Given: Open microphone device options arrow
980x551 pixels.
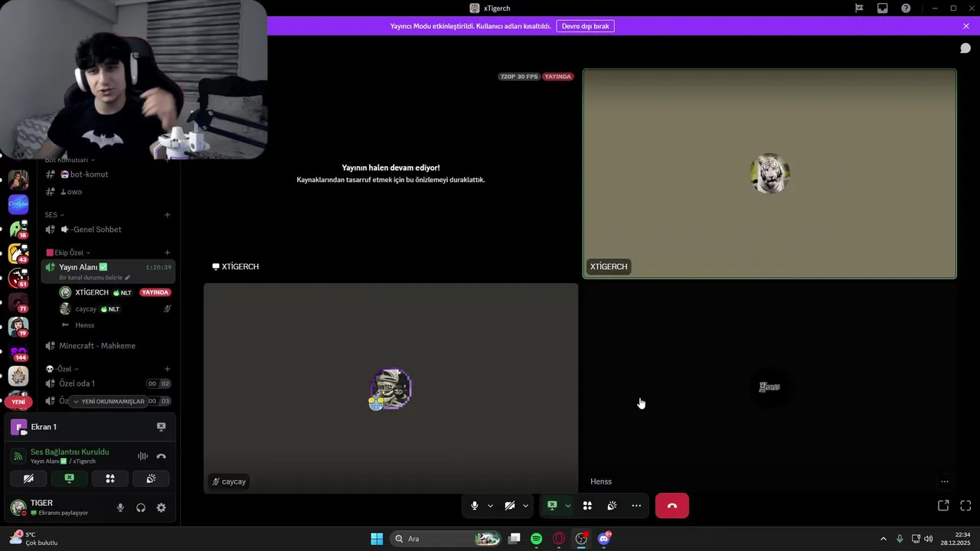Looking at the screenshot, I should [x=490, y=506].
